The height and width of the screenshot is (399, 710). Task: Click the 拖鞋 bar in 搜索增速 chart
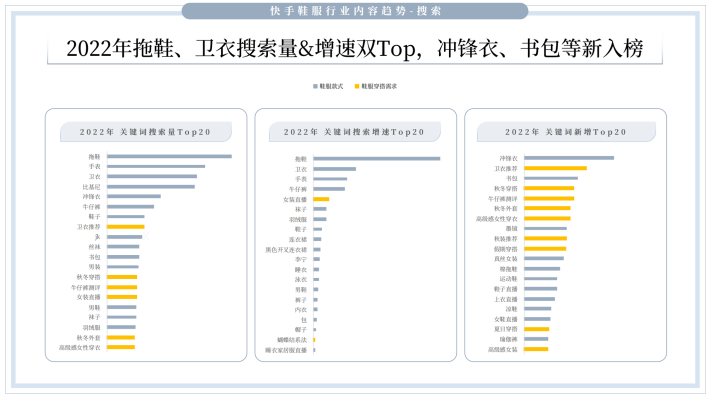pos(377,159)
